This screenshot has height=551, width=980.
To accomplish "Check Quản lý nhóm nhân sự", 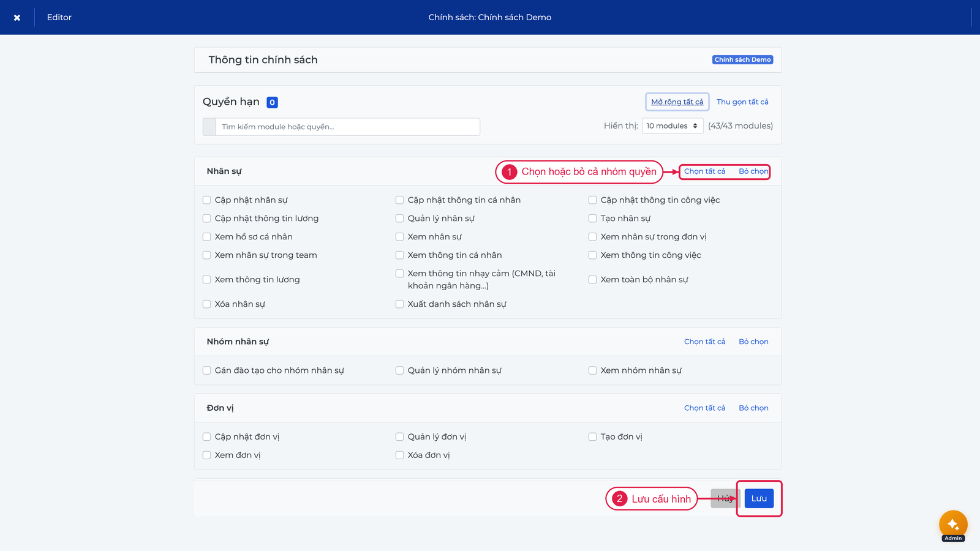I will tap(400, 370).
